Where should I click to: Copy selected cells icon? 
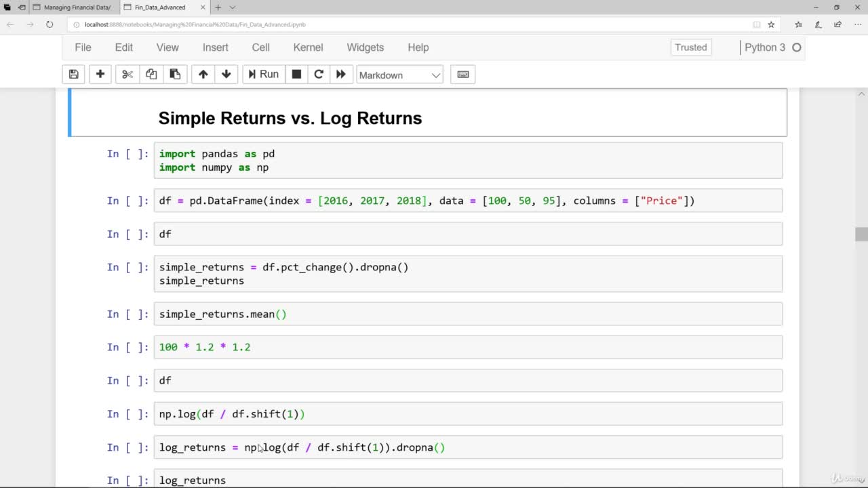tap(151, 75)
